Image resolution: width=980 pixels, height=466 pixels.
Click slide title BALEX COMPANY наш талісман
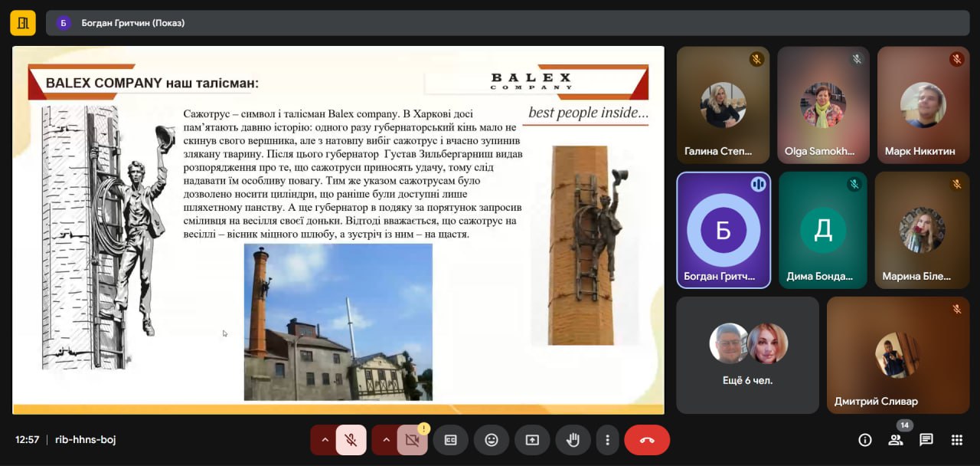pyautogui.click(x=152, y=83)
